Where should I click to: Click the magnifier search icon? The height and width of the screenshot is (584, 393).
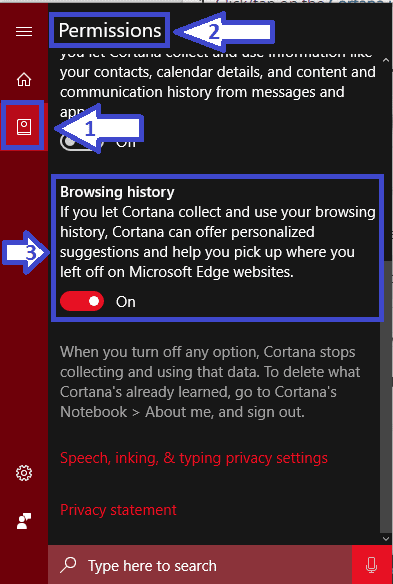tap(68, 565)
